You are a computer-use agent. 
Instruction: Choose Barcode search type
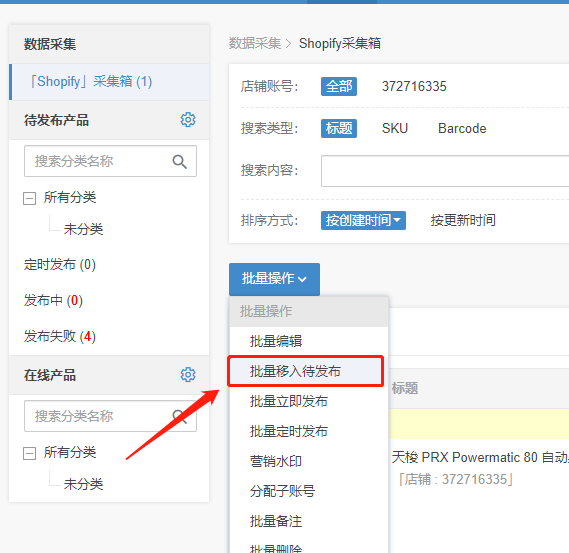[x=462, y=128]
